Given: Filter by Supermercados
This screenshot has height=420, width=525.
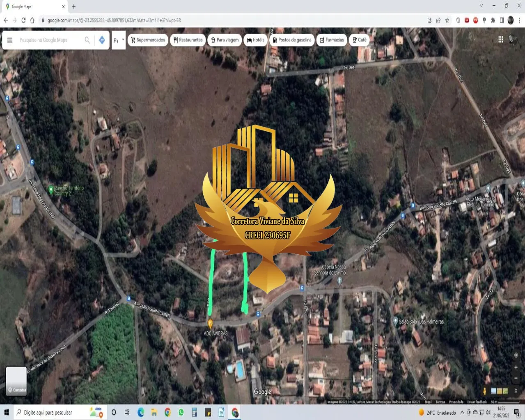Looking at the screenshot, I should point(148,40).
